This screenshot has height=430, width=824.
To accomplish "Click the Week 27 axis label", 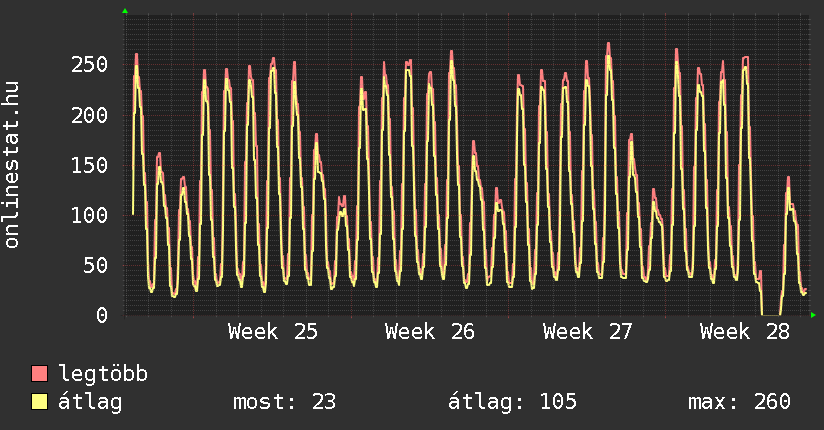I will [588, 332].
